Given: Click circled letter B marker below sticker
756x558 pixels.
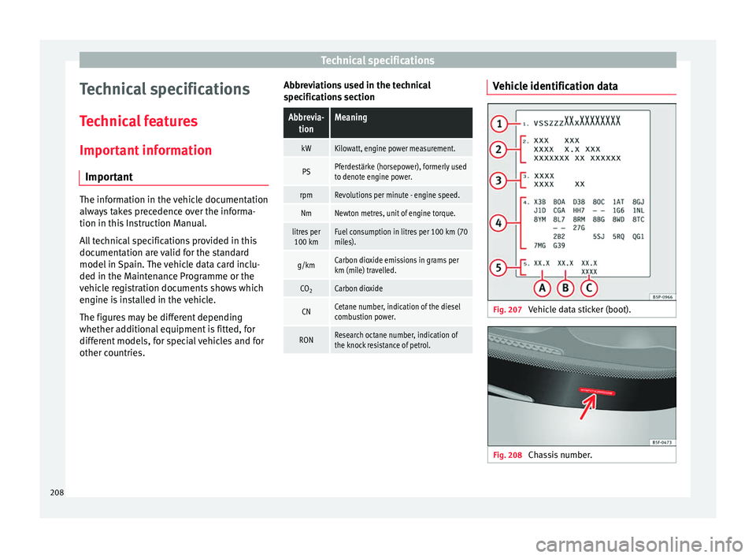Looking at the screenshot, I should click(565, 288).
